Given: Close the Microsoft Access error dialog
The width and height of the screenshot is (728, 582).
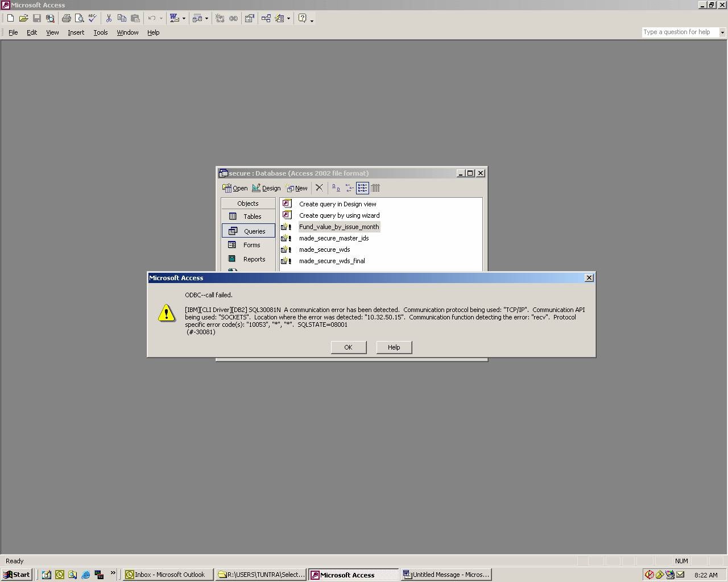Looking at the screenshot, I should [x=589, y=277].
